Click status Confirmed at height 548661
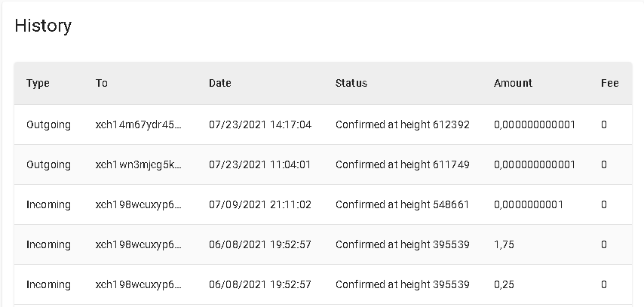The image size is (644, 307). pos(402,204)
